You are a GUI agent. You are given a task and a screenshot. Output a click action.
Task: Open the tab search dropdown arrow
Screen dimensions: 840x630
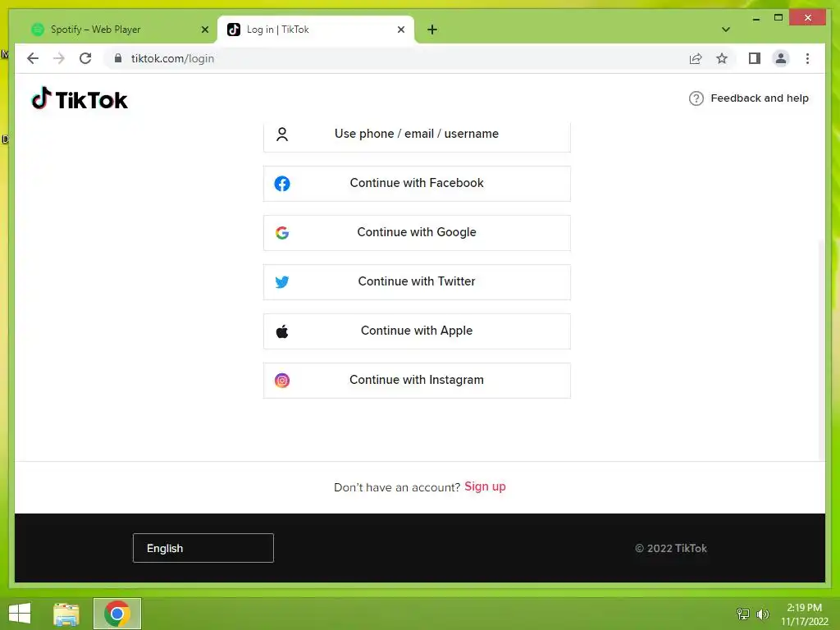[726, 30]
